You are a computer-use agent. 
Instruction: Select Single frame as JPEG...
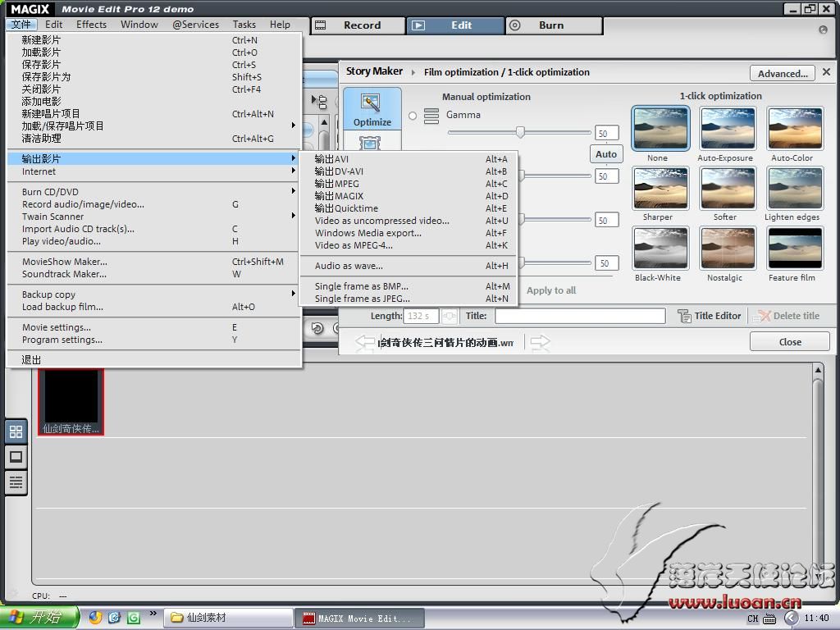click(409, 299)
